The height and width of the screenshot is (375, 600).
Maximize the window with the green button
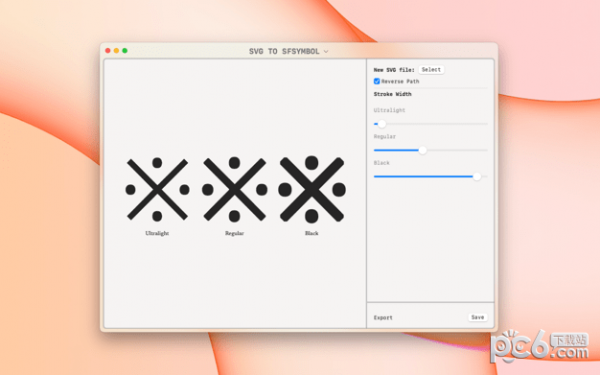coord(125,51)
